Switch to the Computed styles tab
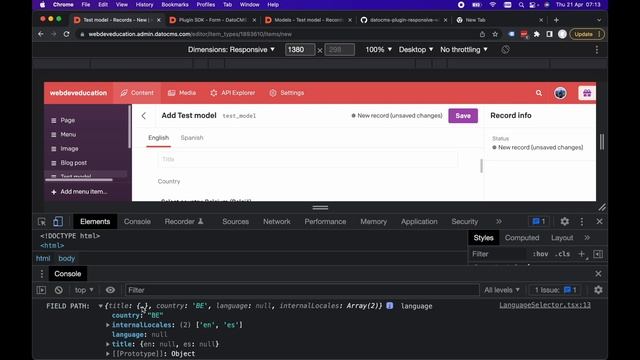This screenshot has width=640, height=360. pos(522,238)
